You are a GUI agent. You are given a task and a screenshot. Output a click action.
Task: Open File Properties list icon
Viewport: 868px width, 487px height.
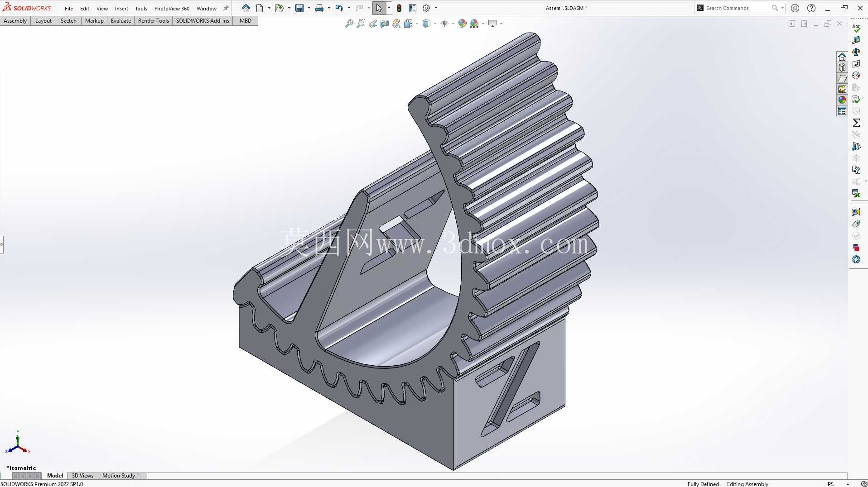(x=413, y=8)
